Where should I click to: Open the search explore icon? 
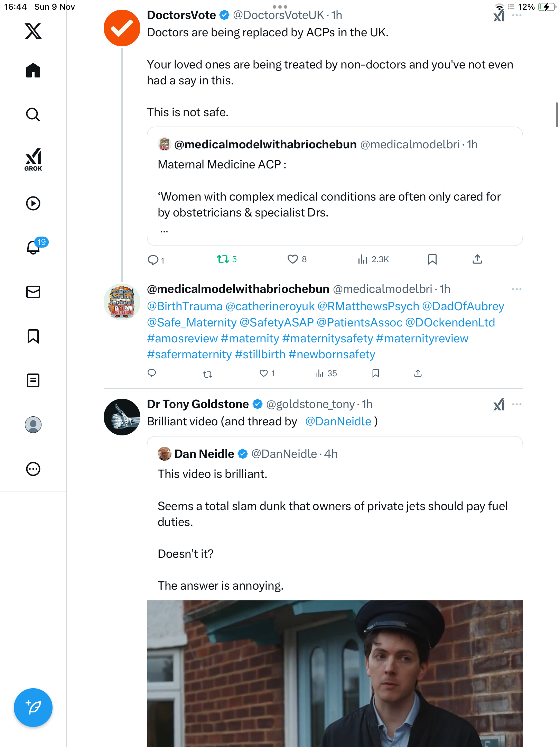pyautogui.click(x=33, y=114)
